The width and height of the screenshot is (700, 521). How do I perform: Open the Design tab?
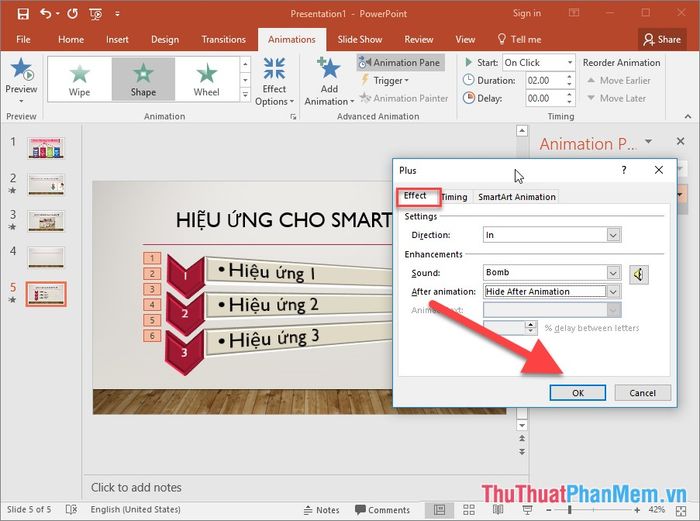click(x=165, y=39)
